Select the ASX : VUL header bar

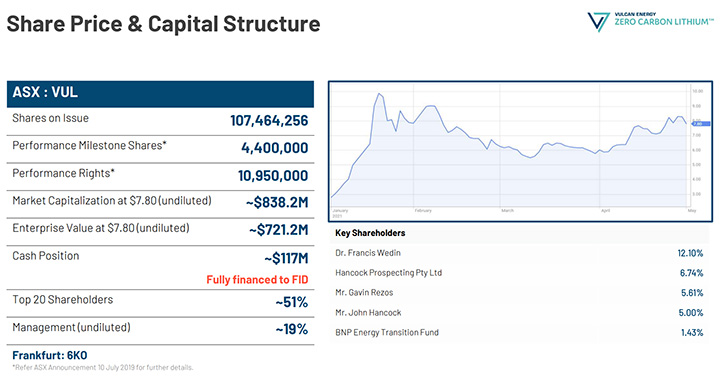click(160, 94)
